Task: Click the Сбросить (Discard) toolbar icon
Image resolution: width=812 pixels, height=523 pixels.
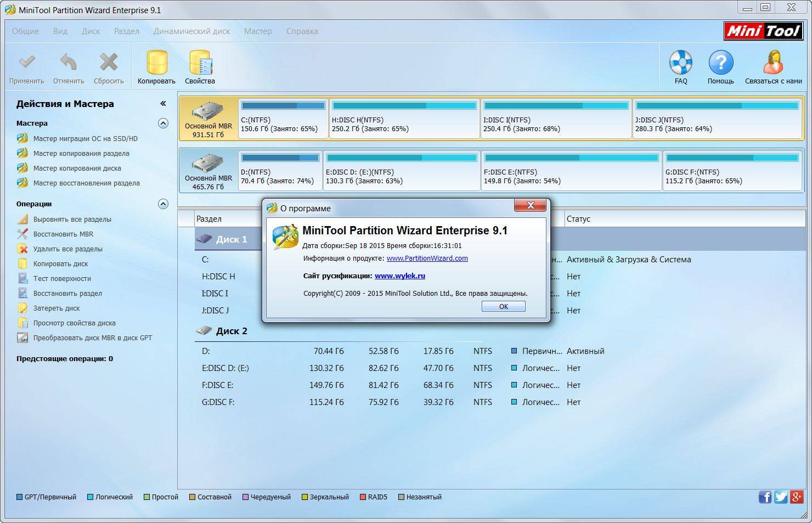Action: tap(109, 64)
